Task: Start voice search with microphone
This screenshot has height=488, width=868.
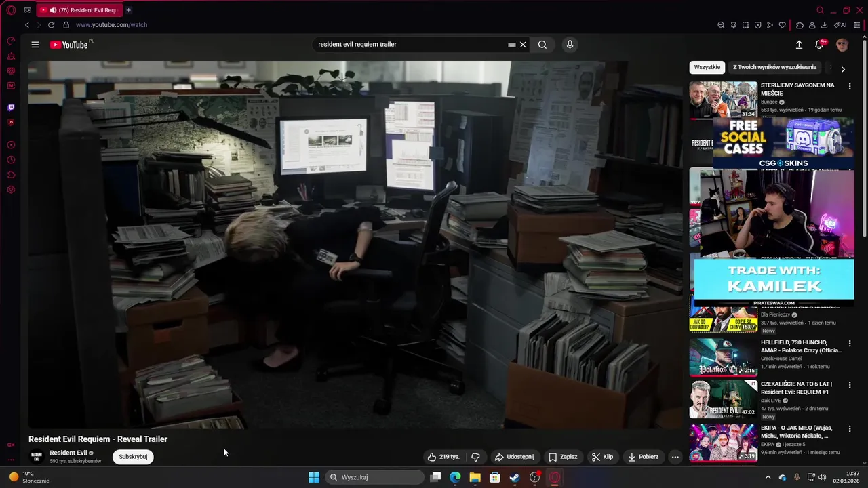Action: pyautogui.click(x=570, y=45)
